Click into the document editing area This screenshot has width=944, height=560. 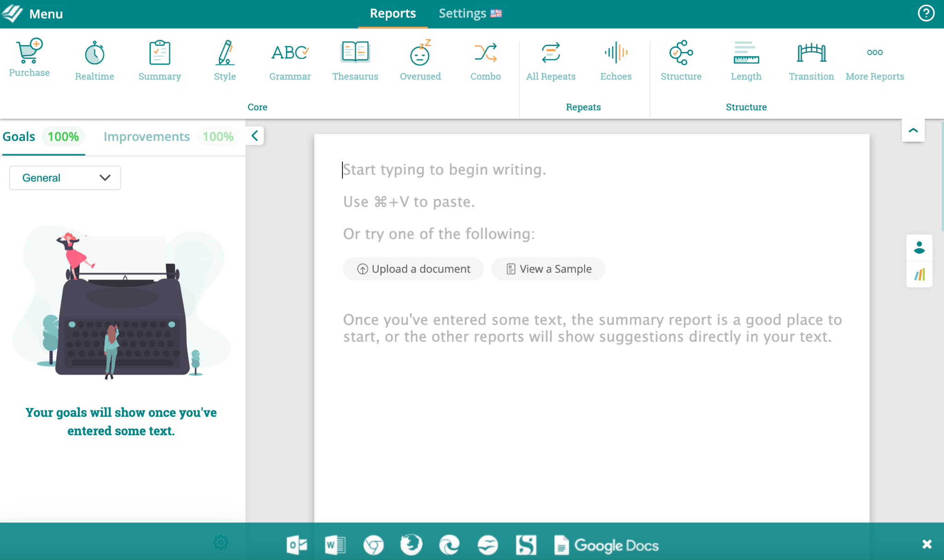[591, 414]
